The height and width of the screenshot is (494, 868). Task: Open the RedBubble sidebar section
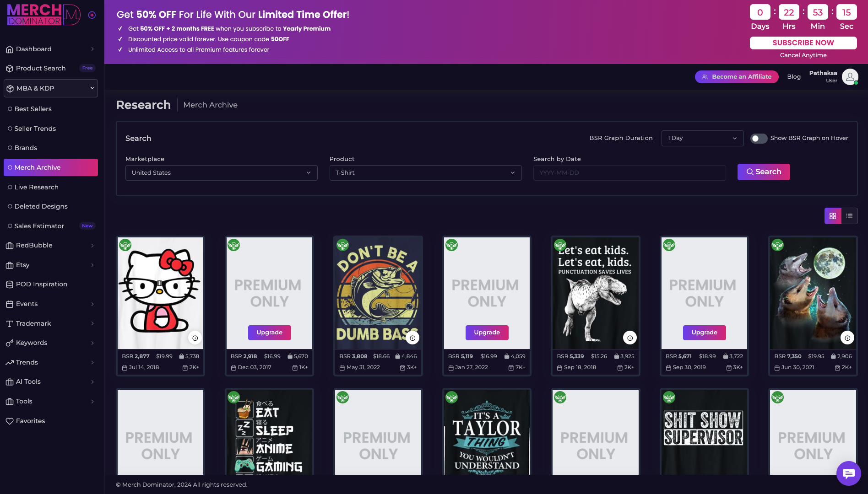point(33,245)
